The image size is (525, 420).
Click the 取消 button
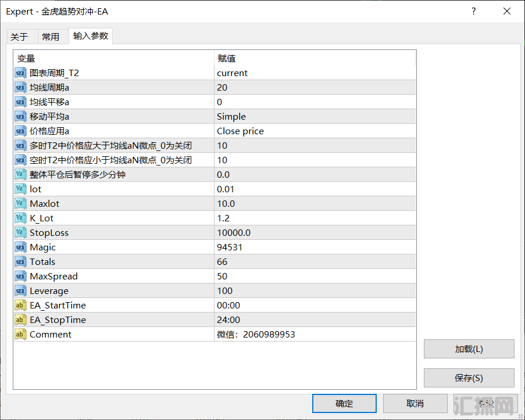click(x=415, y=403)
